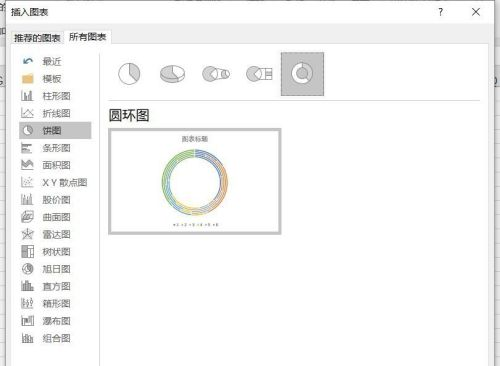Choose 组合图 label in the list
Screen dimensions: 500x366
[x=56, y=338]
